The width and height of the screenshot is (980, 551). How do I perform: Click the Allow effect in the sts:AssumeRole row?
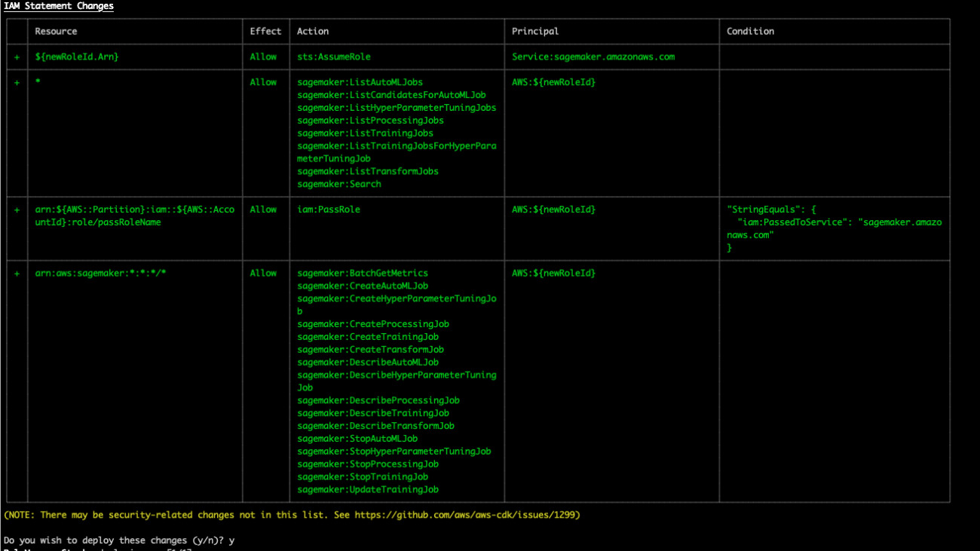pyautogui.click(x=263, y=57)
